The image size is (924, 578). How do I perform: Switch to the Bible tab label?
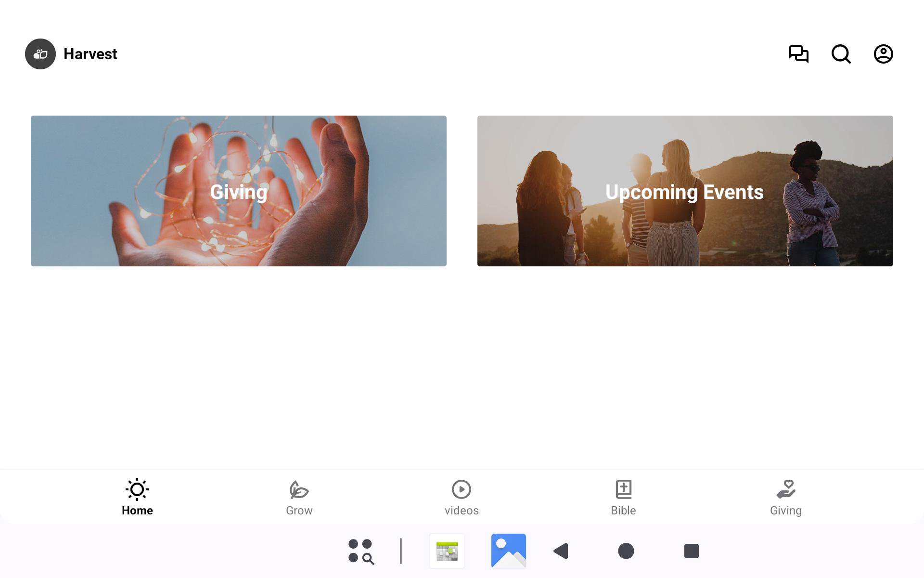click(623, 511)
